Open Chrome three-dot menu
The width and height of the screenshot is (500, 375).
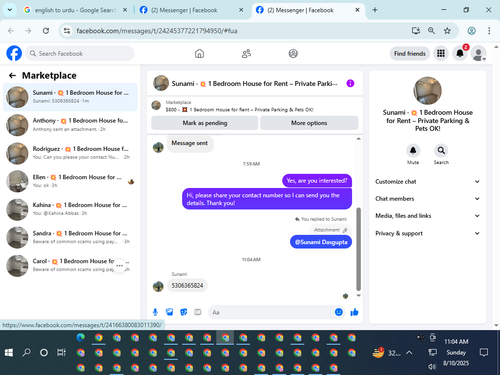click(x=489, y=31)
